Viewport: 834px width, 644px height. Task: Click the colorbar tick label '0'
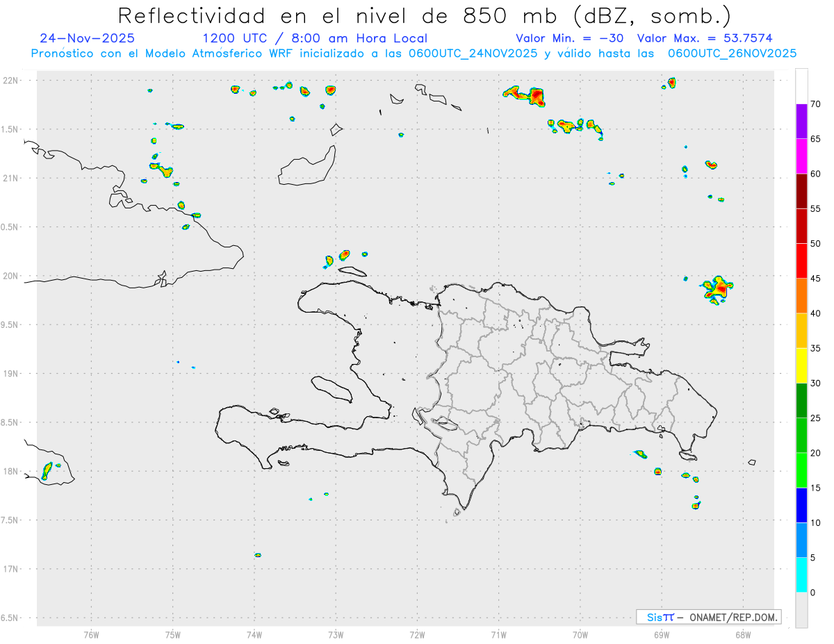coord(812,593)
